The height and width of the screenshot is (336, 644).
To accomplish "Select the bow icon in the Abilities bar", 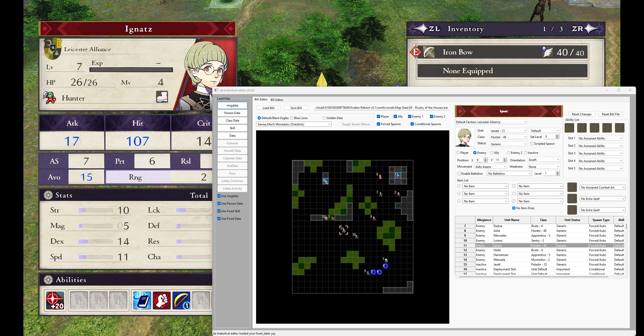I will tap(181, 300).
